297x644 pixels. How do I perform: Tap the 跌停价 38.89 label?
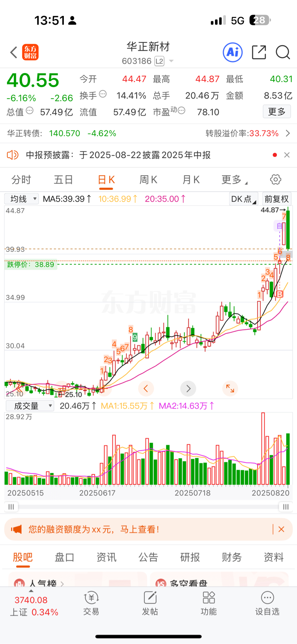point(31,265)
